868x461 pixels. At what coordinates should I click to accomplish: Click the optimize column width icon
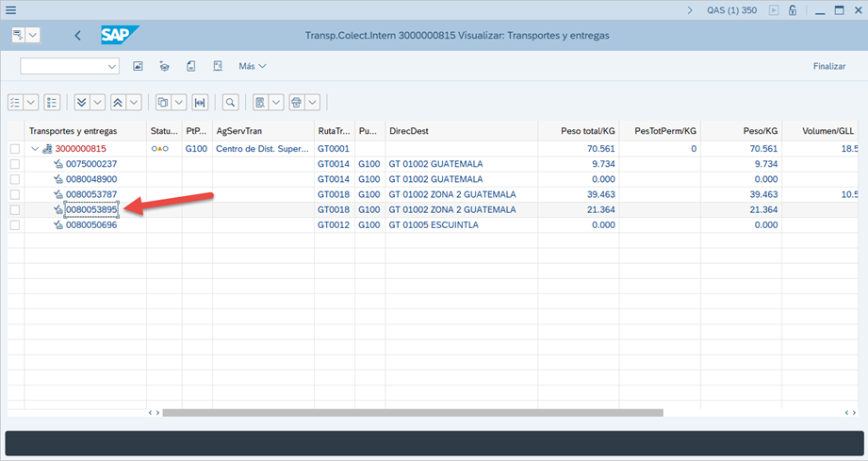(200, 102)
